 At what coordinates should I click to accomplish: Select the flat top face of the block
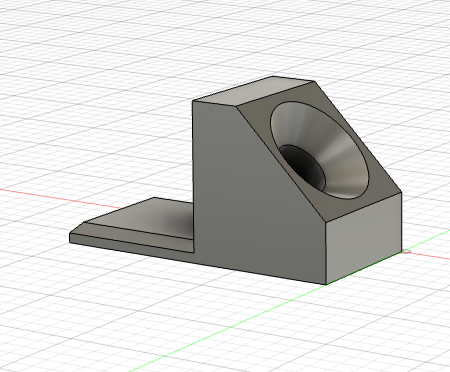[253, 91]
